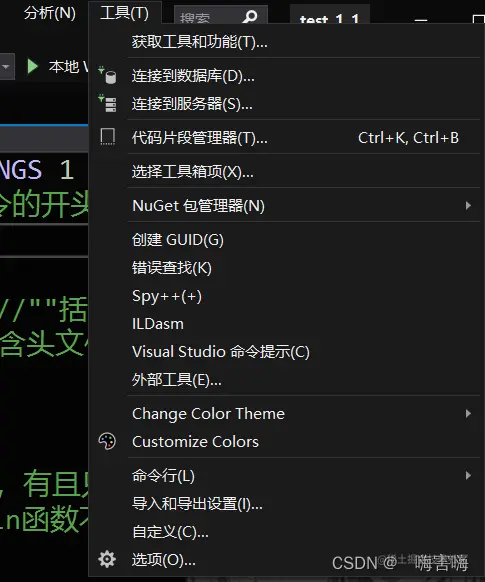The height and width of the screenshot is (582, 485).
Task: Expand the 命令行(L) submenu arrow
Action: (x=468, y=475)
